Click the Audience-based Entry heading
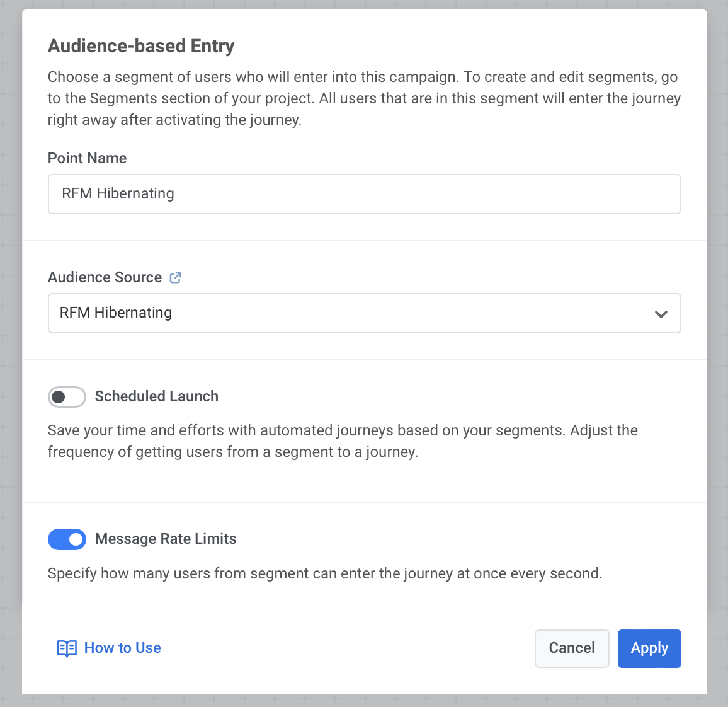The height and width of the screenshot is (707, 728). [141, 46]
